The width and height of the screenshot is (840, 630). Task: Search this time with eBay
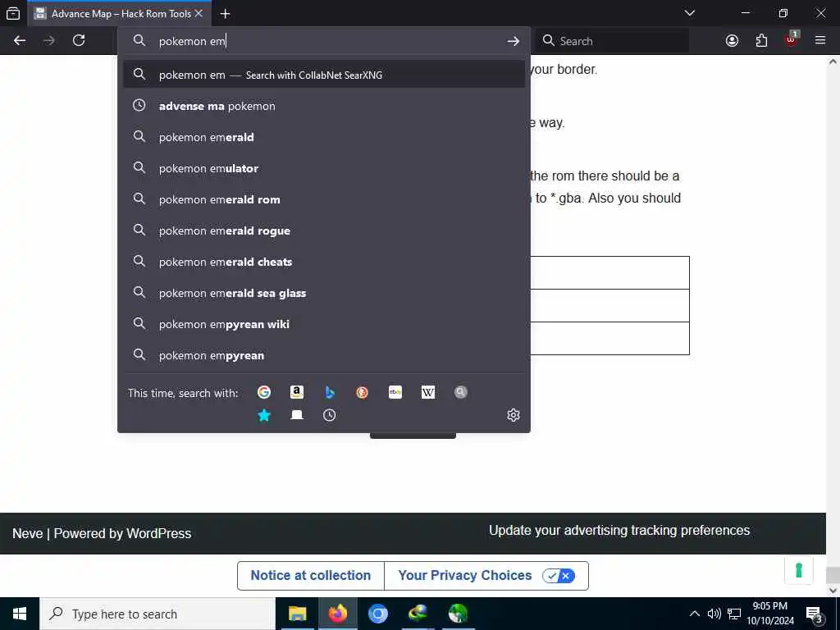(x=395, y=392)
